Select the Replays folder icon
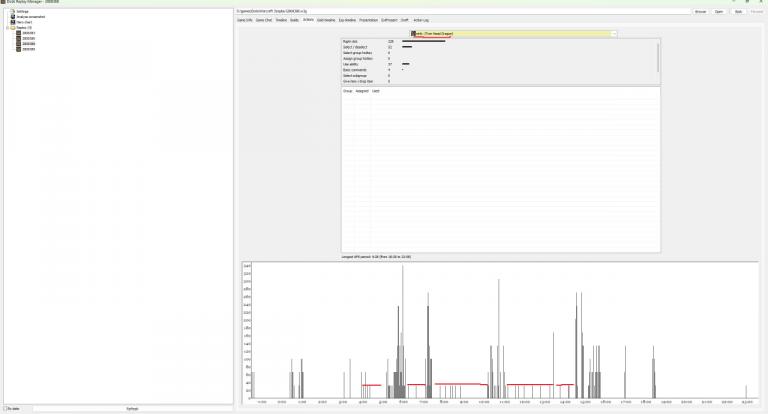 (13, 27)
